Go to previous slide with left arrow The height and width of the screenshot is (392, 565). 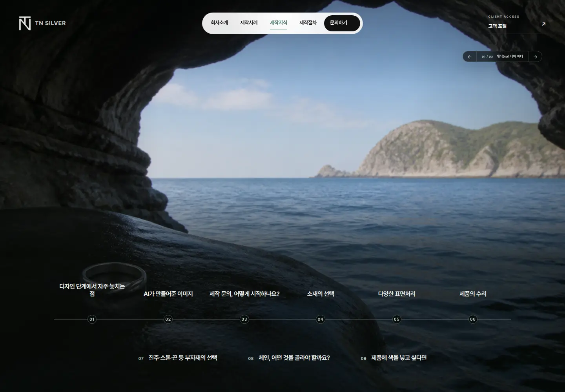point(470,57)
